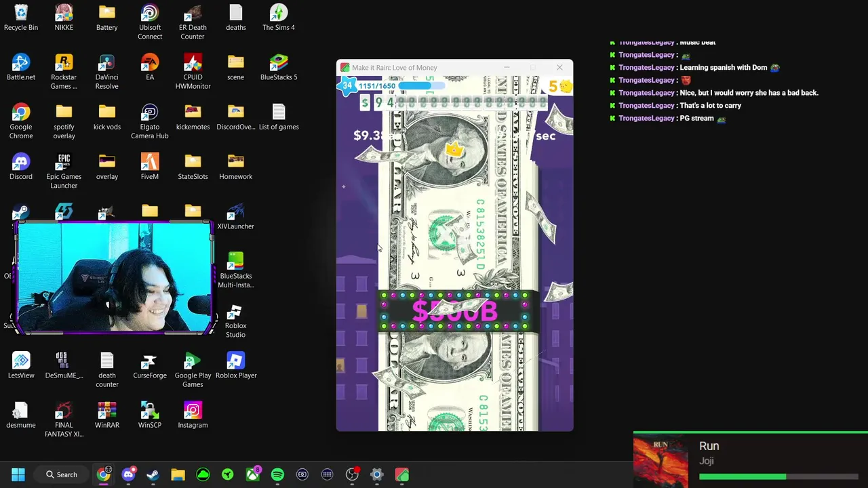This screenshot has width=868, height=488.
Task: Close the Make it Rain window
Action: coord(559,68)
